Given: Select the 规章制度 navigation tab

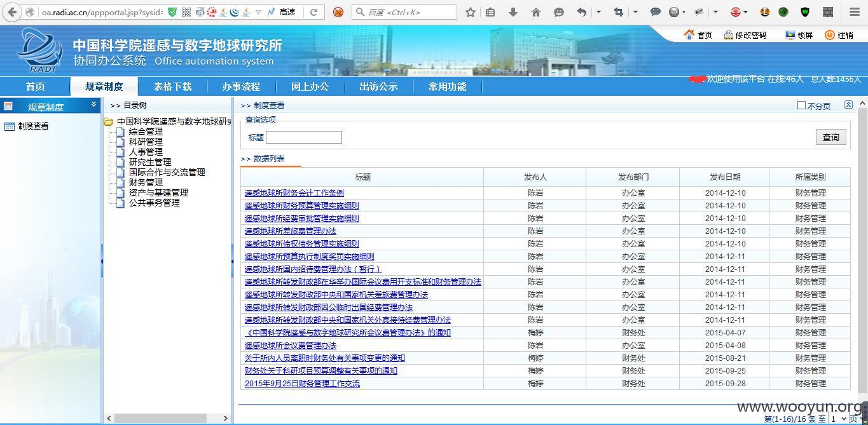Looking at the screenshot, I should 104,86.
